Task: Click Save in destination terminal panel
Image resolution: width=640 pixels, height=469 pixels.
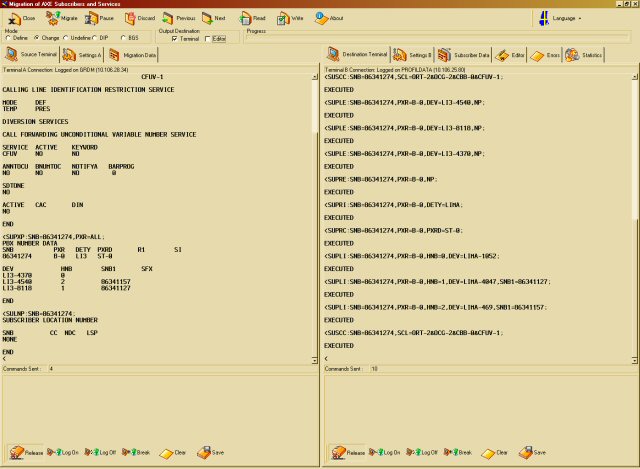Action: [533, 452]
